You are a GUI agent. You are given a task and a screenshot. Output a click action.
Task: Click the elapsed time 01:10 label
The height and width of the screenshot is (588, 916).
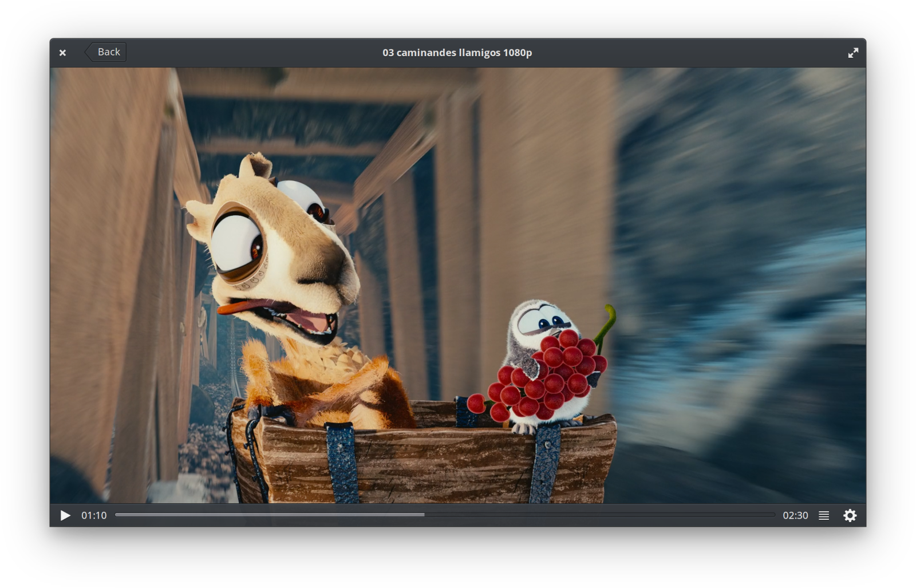point(94,515)
